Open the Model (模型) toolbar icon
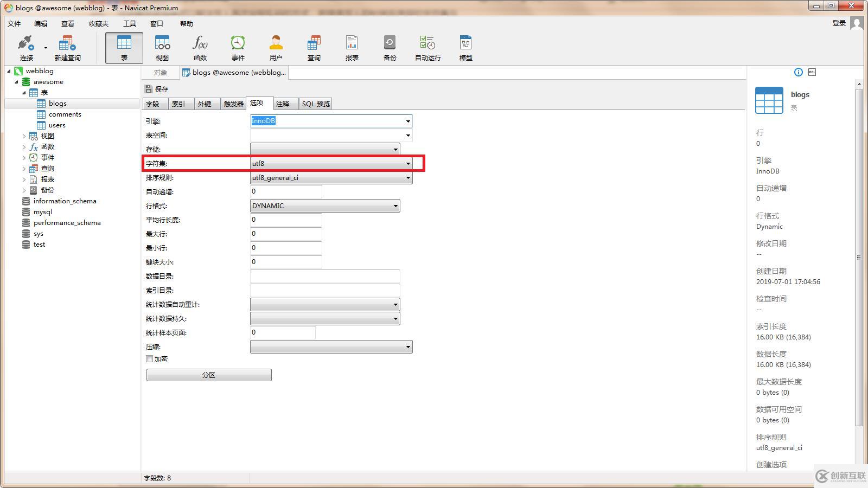The width and height of the screenshot is (868, 488). pos(465,48)
